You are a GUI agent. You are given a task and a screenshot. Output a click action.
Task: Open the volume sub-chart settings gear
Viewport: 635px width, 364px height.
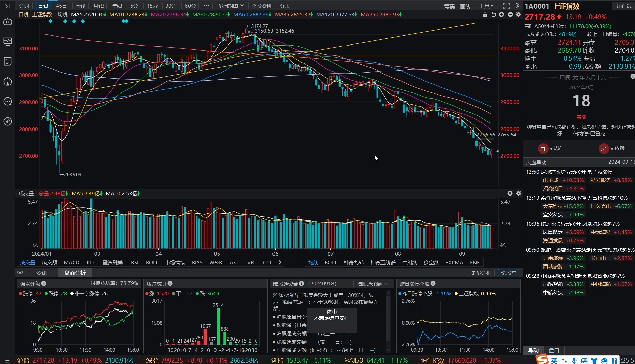click(519, 193)
